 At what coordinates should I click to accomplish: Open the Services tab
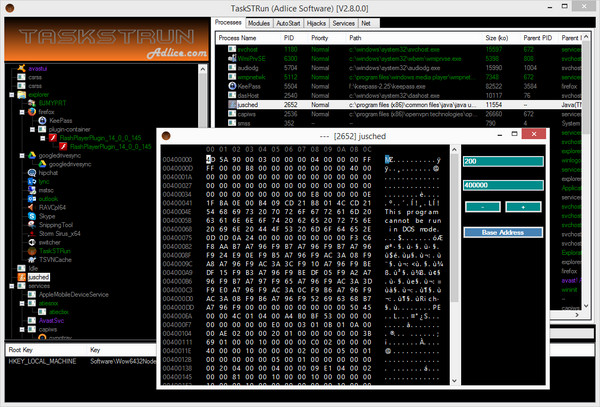(343, 23)
